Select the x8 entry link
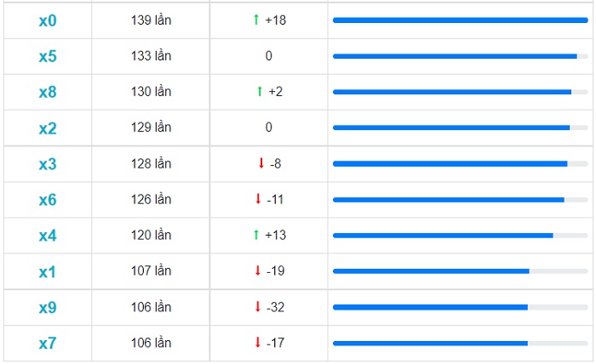This screenshot has height=364, width=596. pos(48,92)
